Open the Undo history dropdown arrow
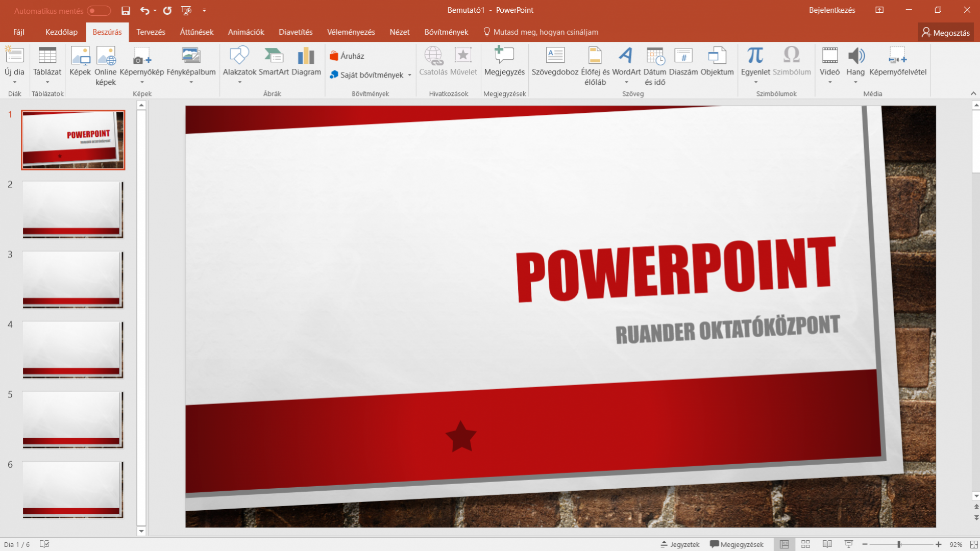 click(x=155, y=10)
